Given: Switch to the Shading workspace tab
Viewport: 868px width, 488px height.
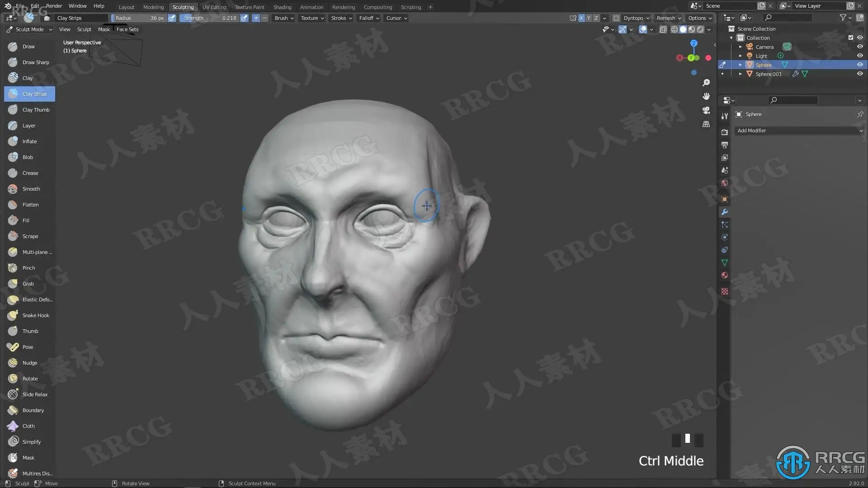Looking at the screenshot, I should coord(282,7).
